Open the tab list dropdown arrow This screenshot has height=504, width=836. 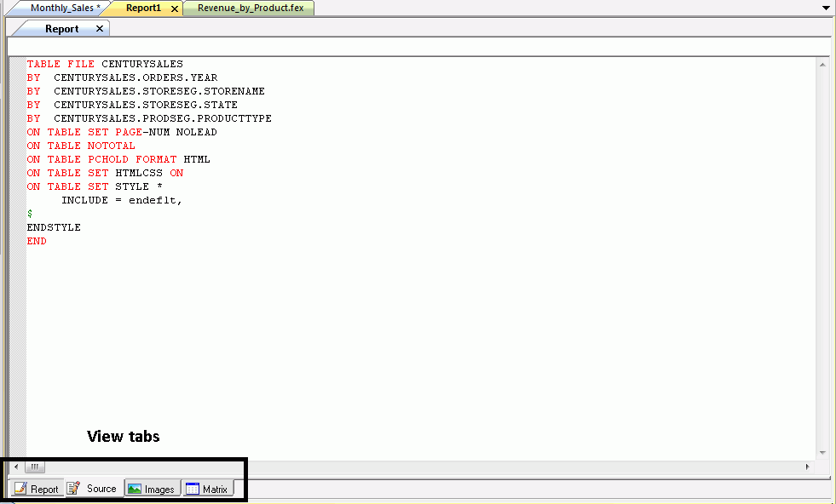click(x=826, y=8)
